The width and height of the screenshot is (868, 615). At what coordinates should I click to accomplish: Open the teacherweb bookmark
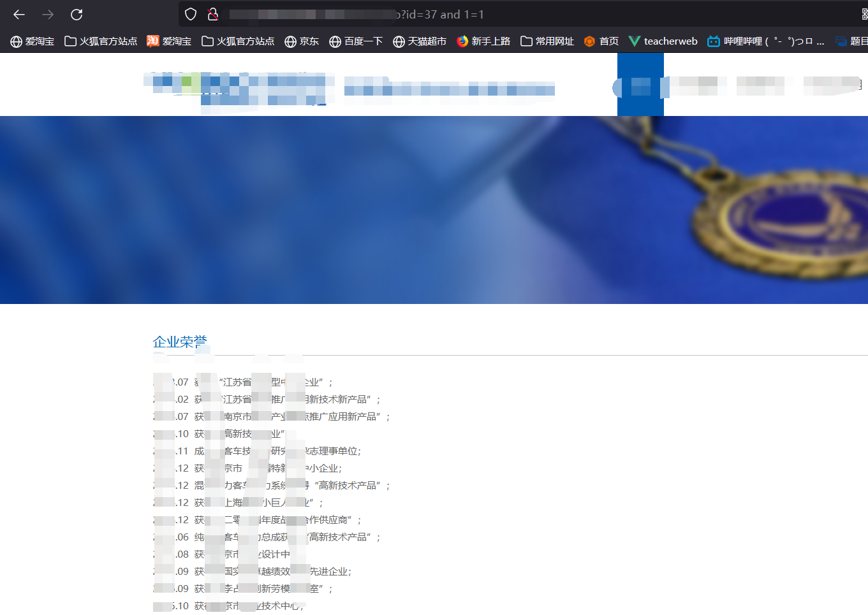(x=663, y=41)
